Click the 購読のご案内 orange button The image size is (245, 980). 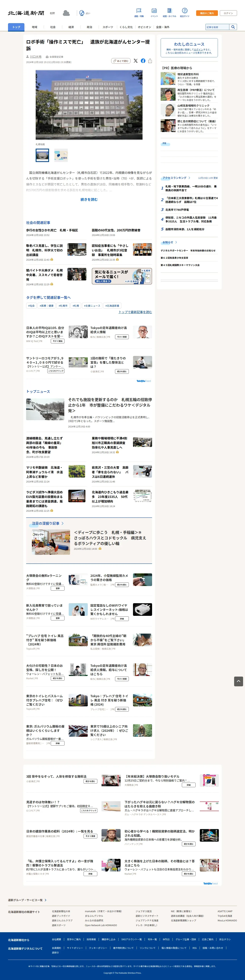(207, 13)
